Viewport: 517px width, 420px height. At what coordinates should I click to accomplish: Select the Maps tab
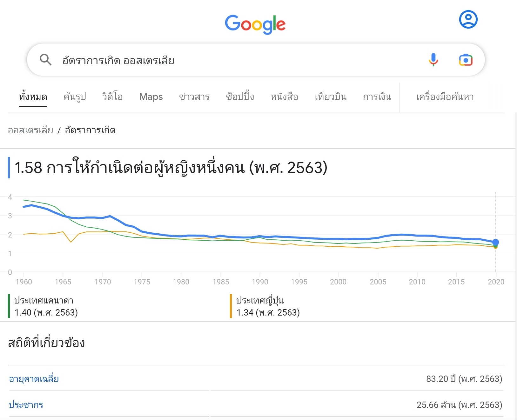tap(151, 97)
